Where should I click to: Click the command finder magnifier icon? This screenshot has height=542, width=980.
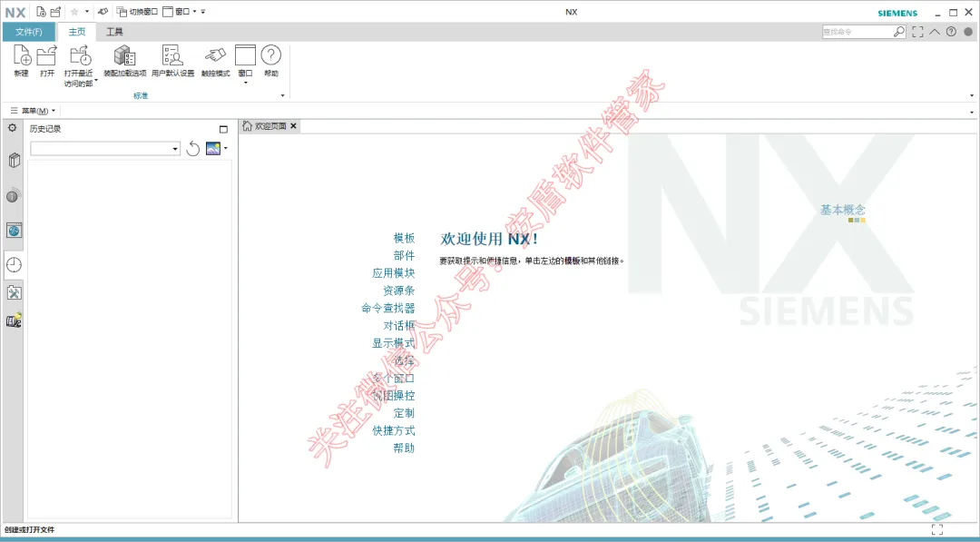pyautogui.click(x=898, y=31)
